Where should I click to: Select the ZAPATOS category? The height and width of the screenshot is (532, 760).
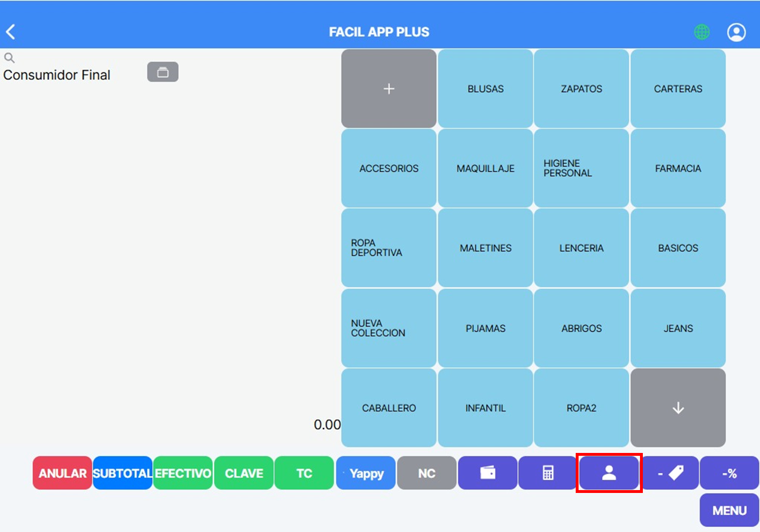pyautogui.click(x=581, y=89)
